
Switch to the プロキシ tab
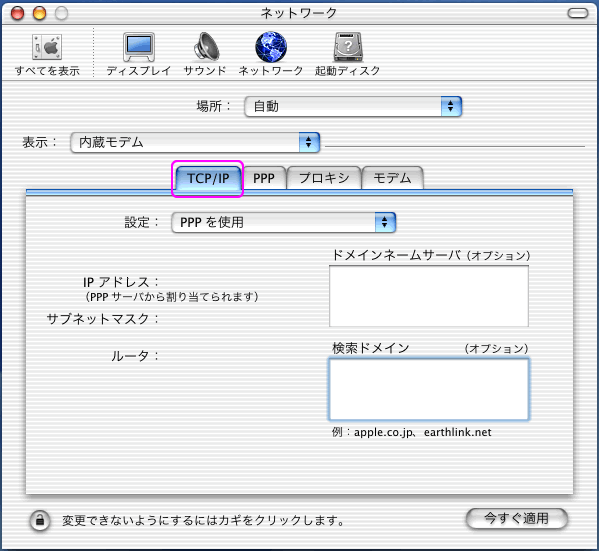tap(324, 178)
